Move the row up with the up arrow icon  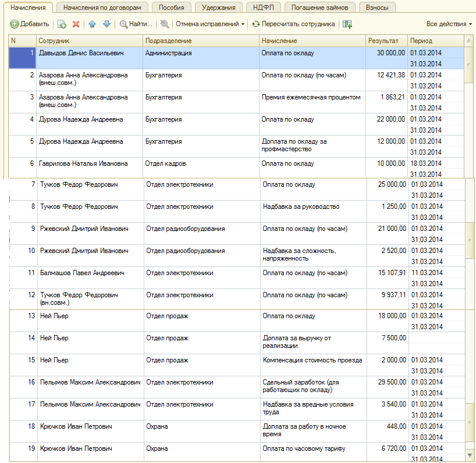(93, 24)
